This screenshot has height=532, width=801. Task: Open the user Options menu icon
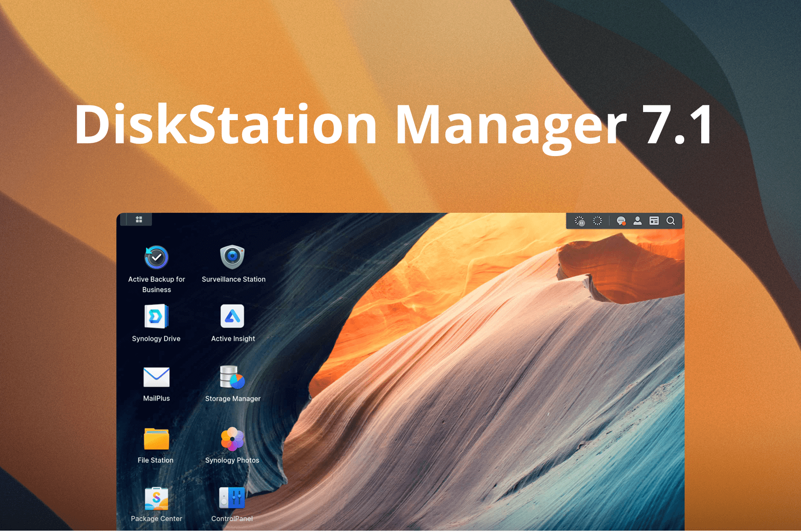(637, 221)
